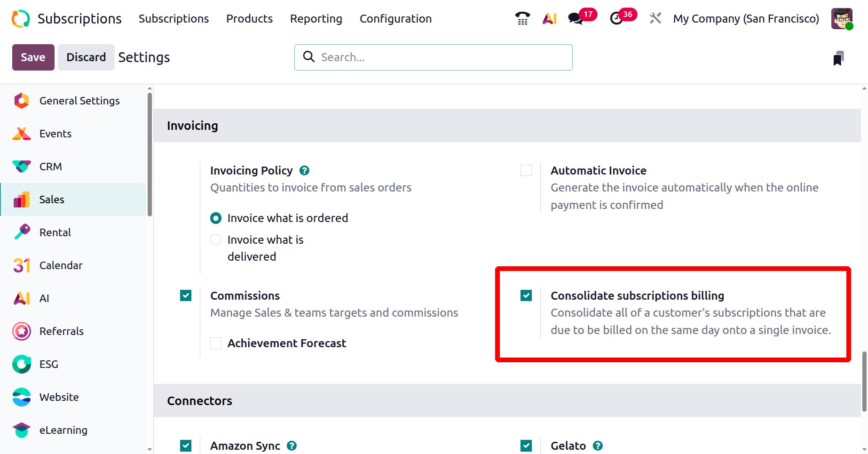
Task: Click the Amazon Sync help icon
Action: pos(292,446)
